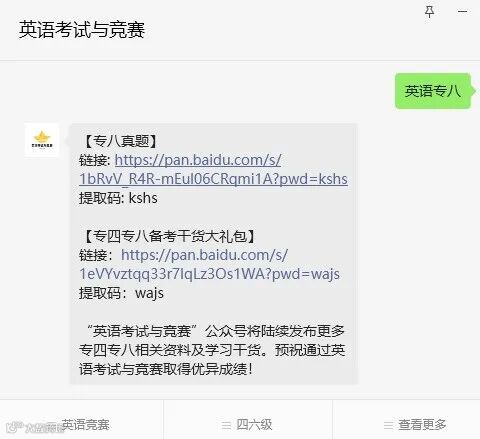Pin the chat window on top
The width and height of the screenshot is (480, 439).
[x=429, y=12]
